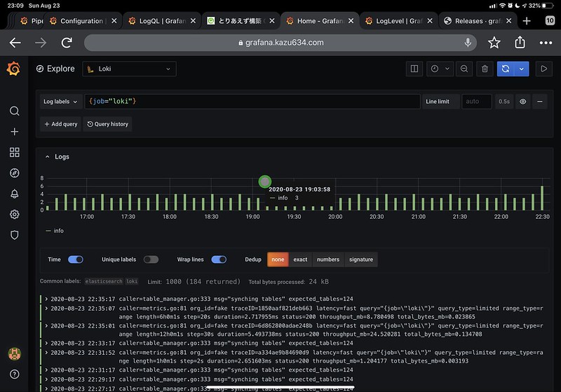Open the Dashboards grid icon in sidebar
Viewport: 561px width, 392px height.
[14, 152]
